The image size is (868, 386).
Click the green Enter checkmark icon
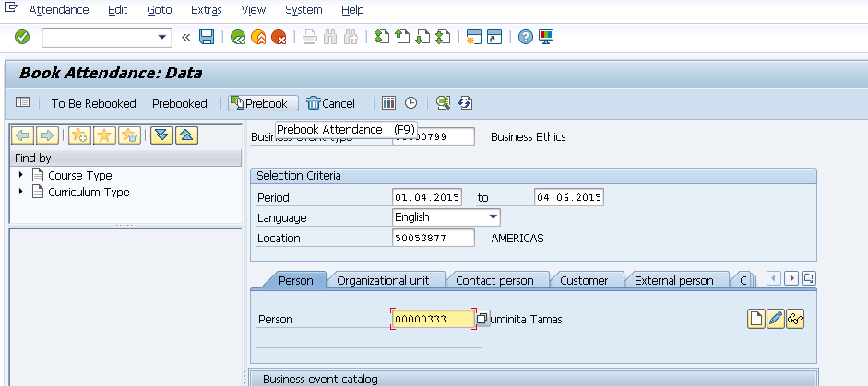click(22, 37)
